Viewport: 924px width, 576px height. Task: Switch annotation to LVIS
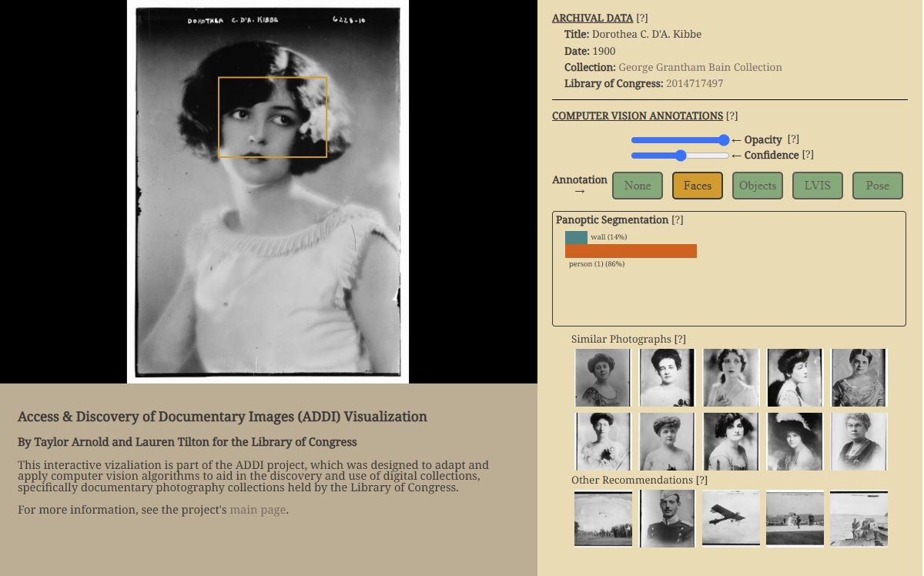(x=818, y=186)
